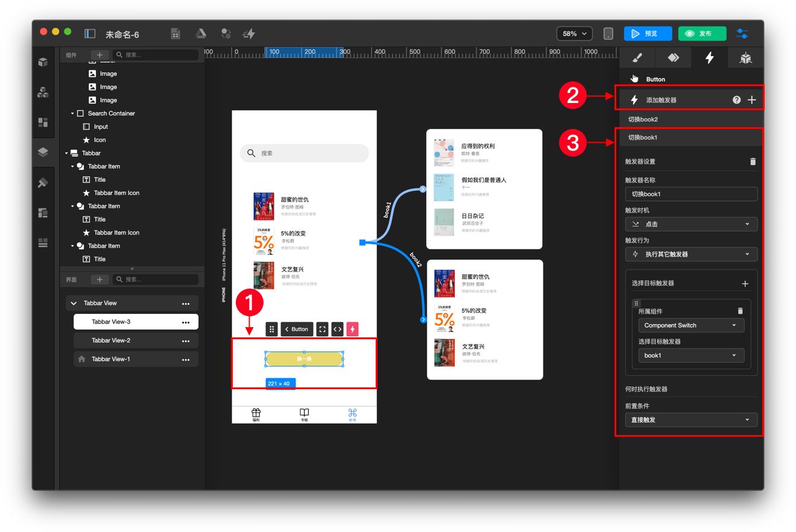Collapse the top-level Tabbar tree node
The width and height of the screenshot is (796, 532).
tap(66, 153)
